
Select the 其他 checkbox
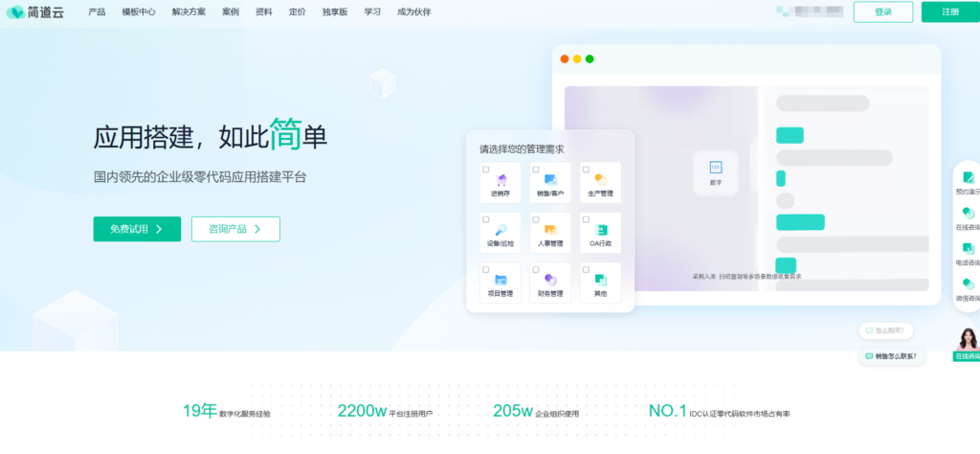coord(586,269)
